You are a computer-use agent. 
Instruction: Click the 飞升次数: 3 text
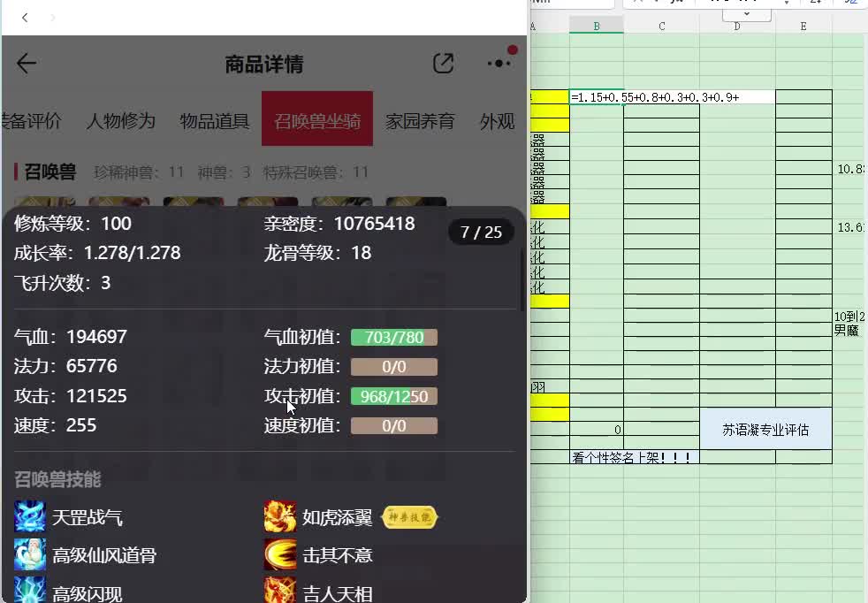[x=62, y=283]
